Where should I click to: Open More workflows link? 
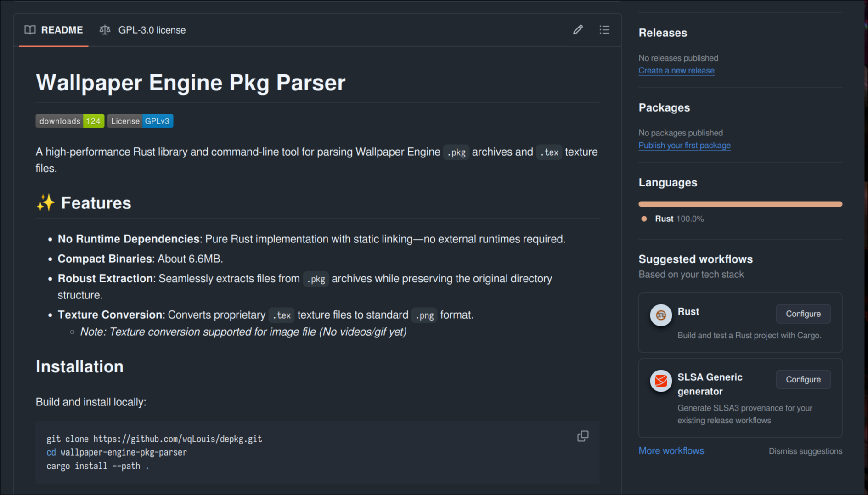click(x=671, y=451)
